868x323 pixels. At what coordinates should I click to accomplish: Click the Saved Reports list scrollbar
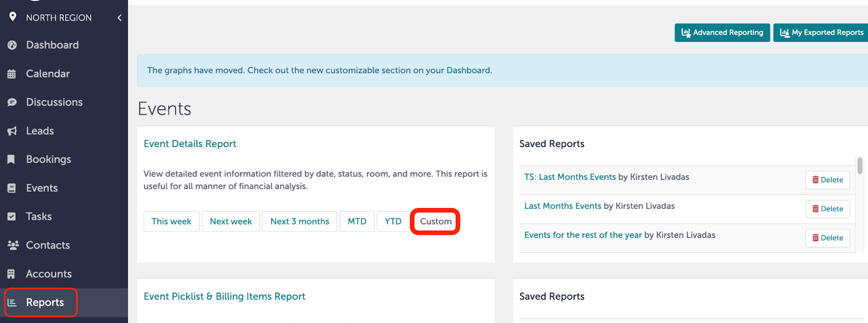coord(860,166)
